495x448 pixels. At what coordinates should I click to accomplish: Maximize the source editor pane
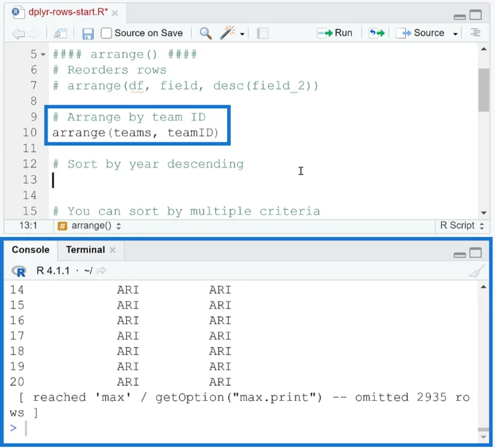coord(475,14)
